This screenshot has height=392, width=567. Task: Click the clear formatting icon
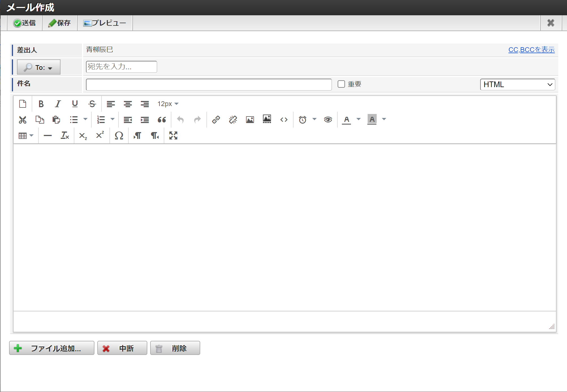pos(65,136)
